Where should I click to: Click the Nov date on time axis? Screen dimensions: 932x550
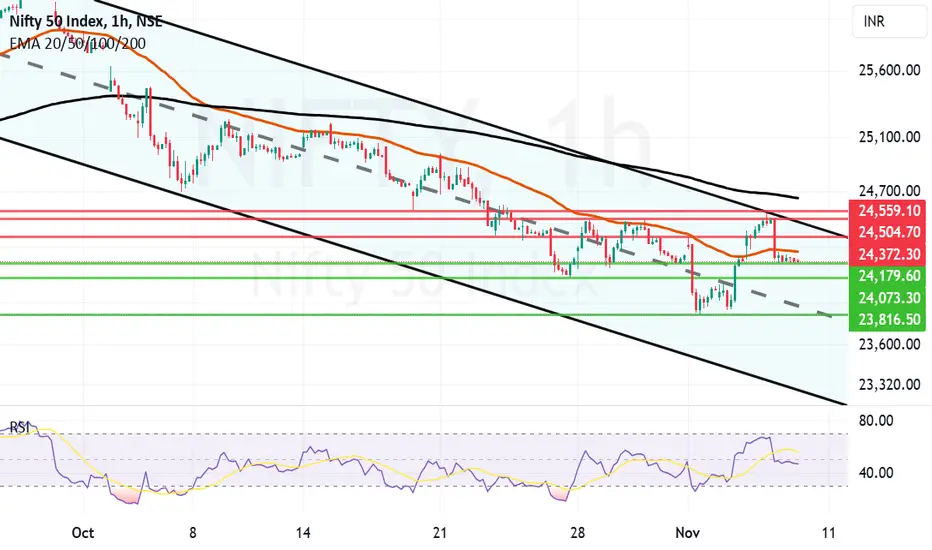pyautogui.click(x=688, y=533)
